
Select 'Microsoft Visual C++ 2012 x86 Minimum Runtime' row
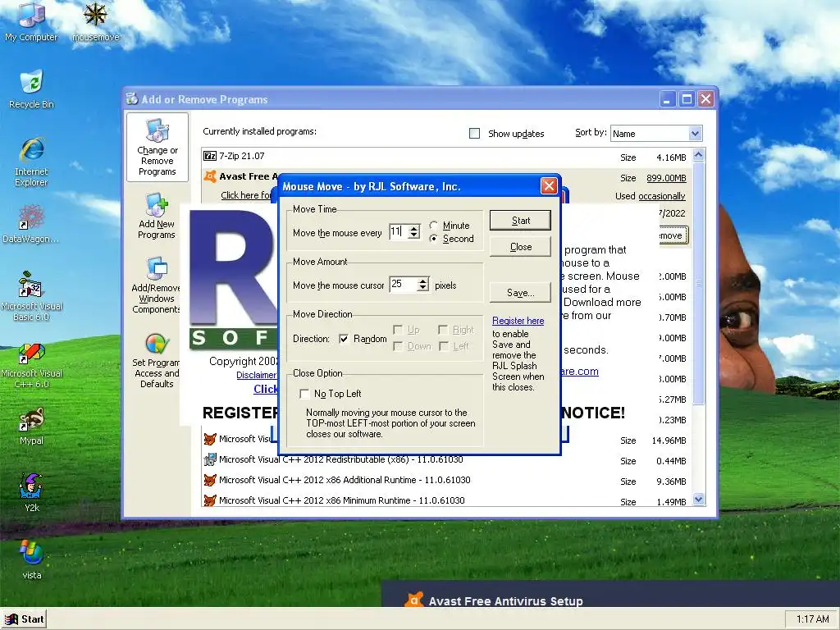point(447,500)
